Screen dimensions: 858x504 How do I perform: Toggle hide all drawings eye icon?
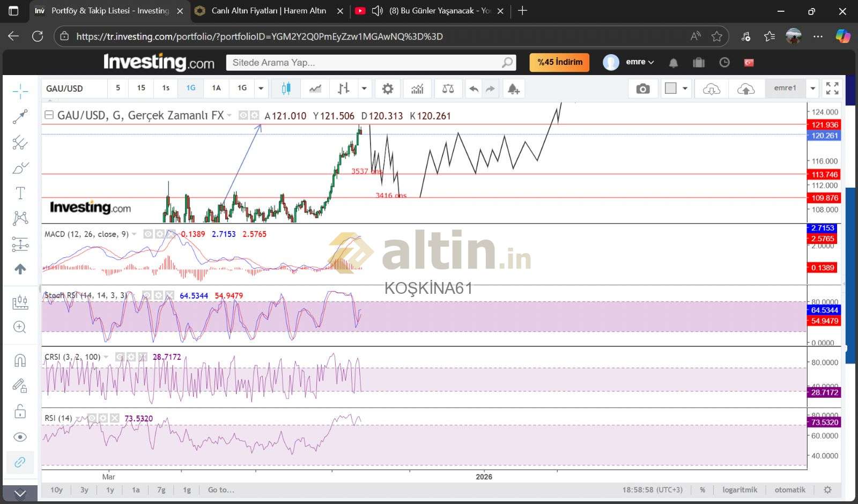(x=20, y=437)
